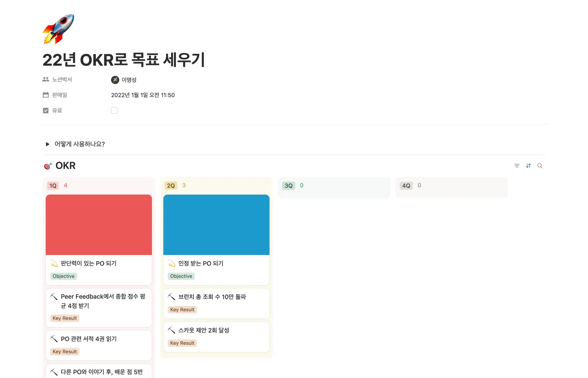The width and height of the screenshot is (588, 378).
Task: Open the OKR filter icon
Action: pos(517,166)
